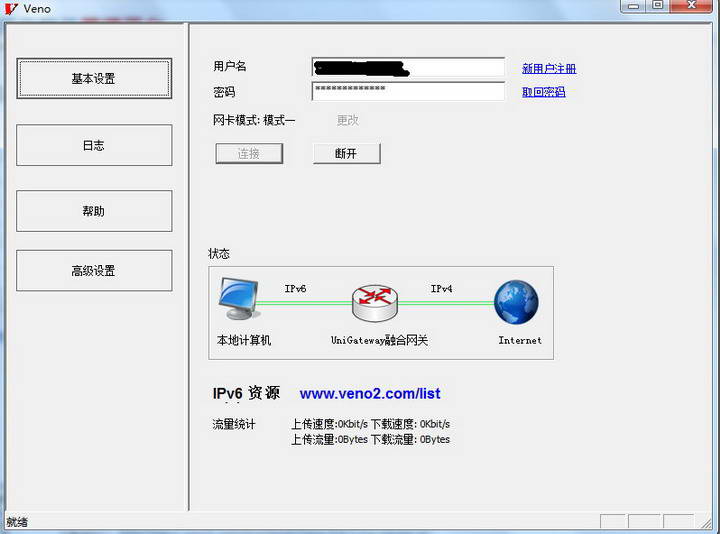Click the UniGateway融合网关 label

pyautogui.click(x=379, y=340)
